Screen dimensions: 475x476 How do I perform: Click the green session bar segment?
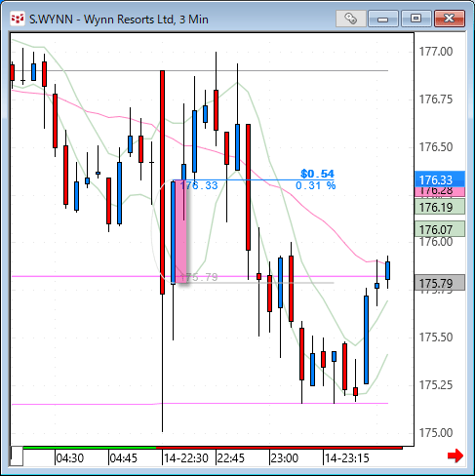90,448
